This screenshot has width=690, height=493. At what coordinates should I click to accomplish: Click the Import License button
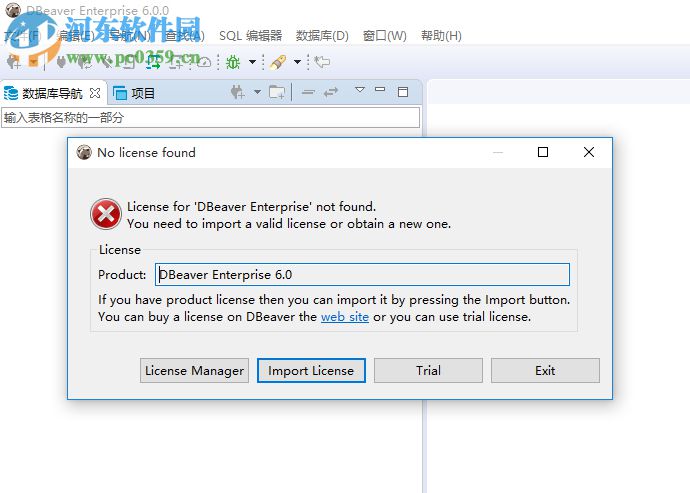tap(311, 371)
